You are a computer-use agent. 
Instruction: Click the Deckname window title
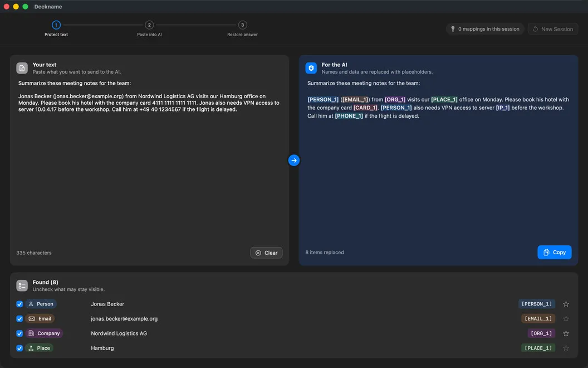coord(48,6)
